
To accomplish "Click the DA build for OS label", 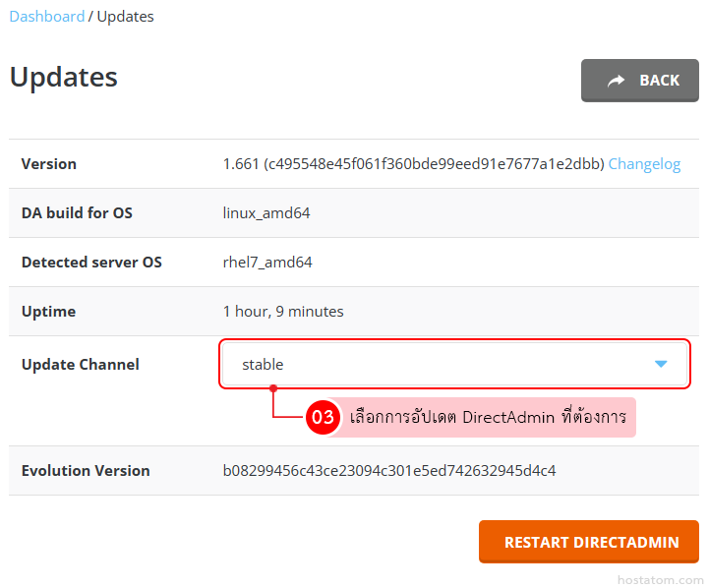I will click(x=77, y=213).
